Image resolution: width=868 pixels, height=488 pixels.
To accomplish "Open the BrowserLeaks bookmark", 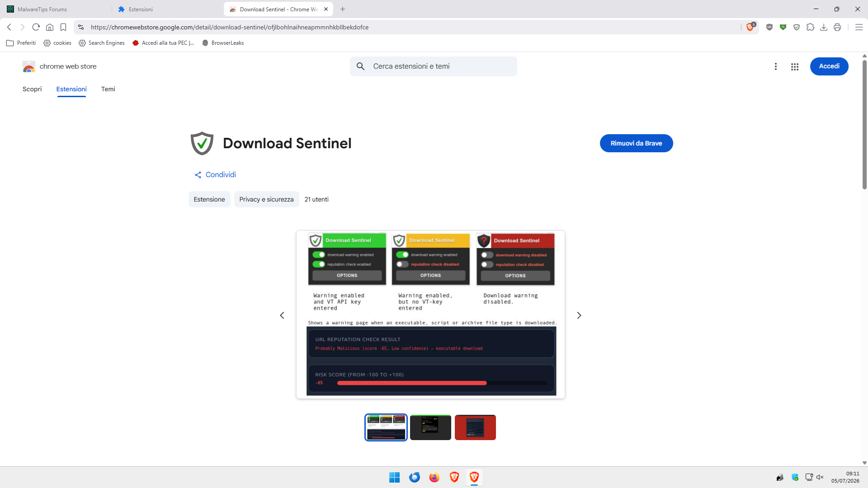I will pos(223,43).
